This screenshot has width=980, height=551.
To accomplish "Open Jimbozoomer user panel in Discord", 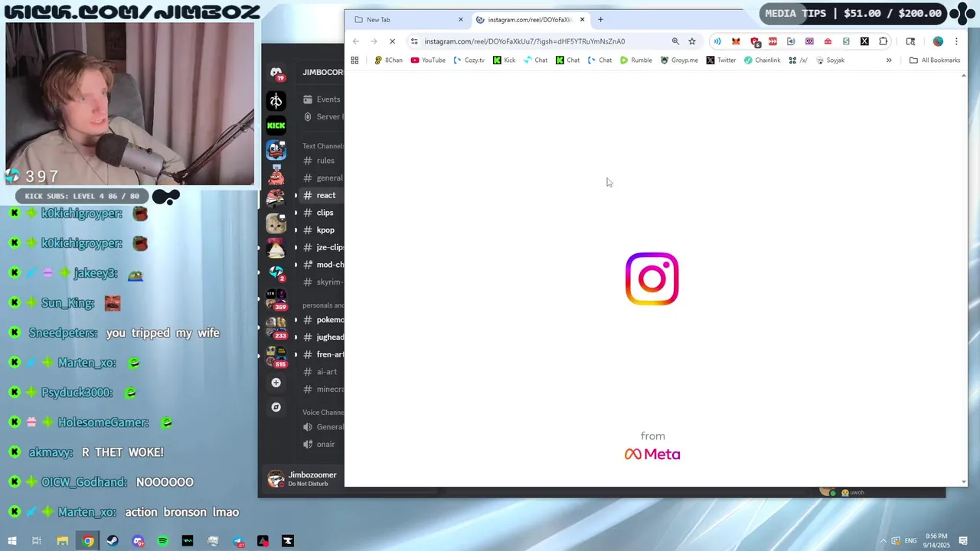I will click(302, 479).
